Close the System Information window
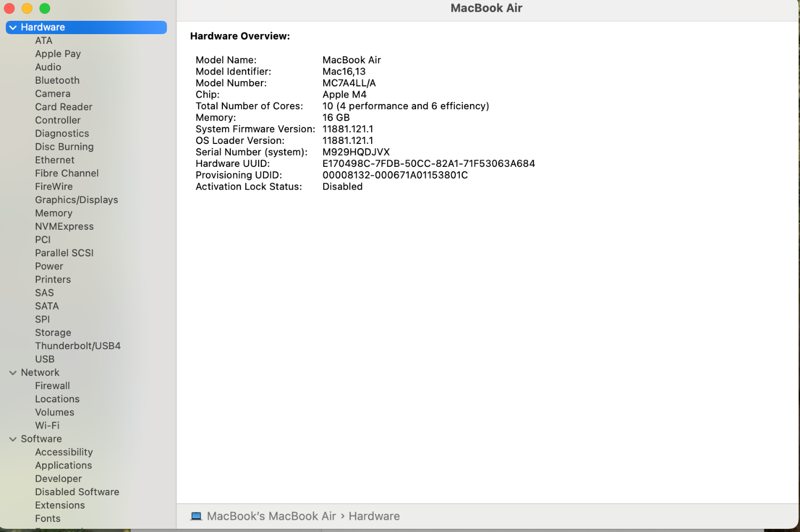The width and height of the screenshot is (800, 532). click(x=9, y=9)
